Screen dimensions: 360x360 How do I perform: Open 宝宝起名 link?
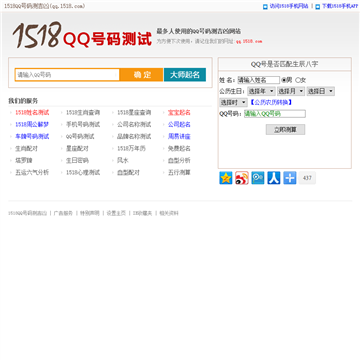tap(179, 113)
